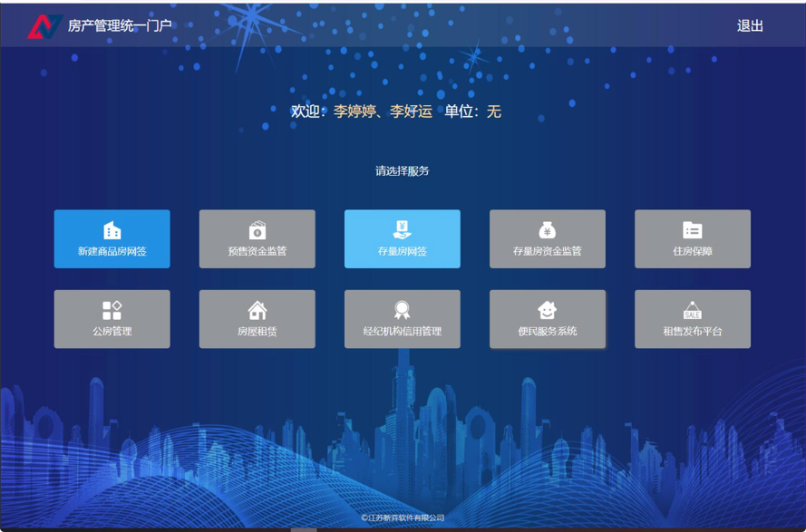Select the 新建商品房网签 service label

[x=112, y=251]
